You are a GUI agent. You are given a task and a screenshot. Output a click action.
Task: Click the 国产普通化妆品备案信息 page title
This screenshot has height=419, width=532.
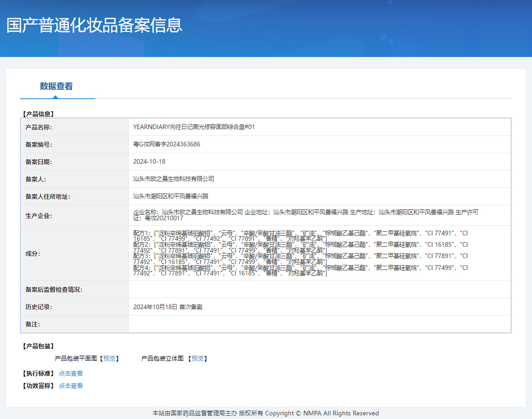click(94, 25)
